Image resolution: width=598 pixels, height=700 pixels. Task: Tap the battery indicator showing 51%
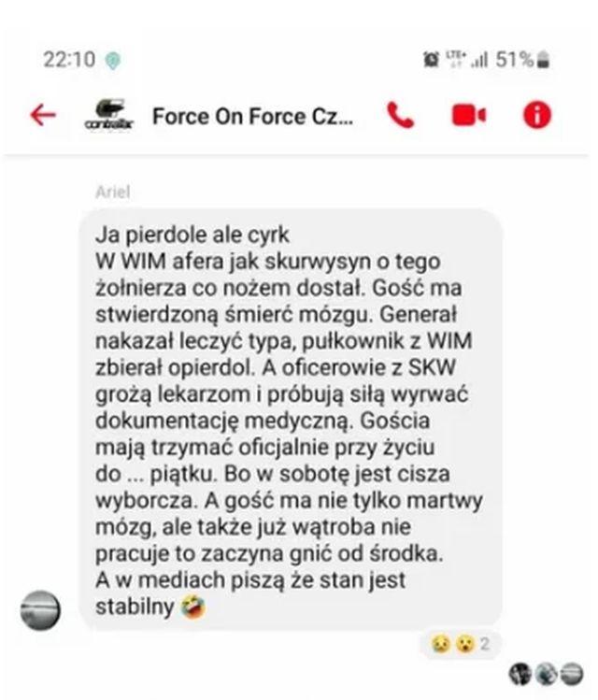coord(522,60)
